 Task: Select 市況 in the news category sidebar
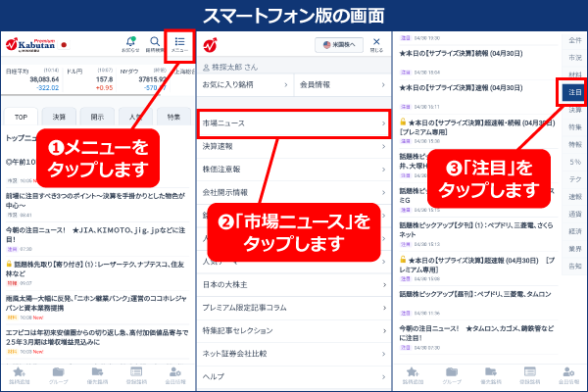[575, 58]
